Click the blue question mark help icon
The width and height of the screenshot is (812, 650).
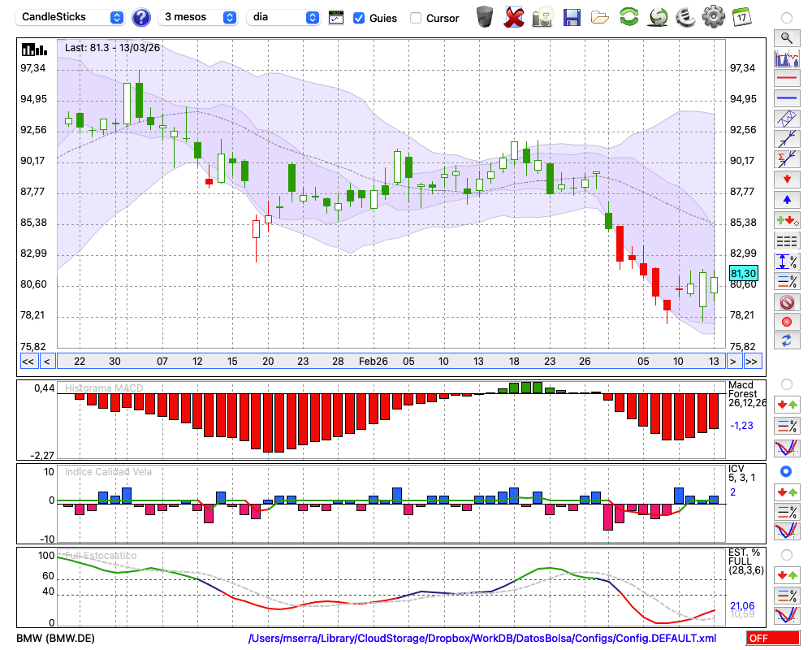point(140,18)
